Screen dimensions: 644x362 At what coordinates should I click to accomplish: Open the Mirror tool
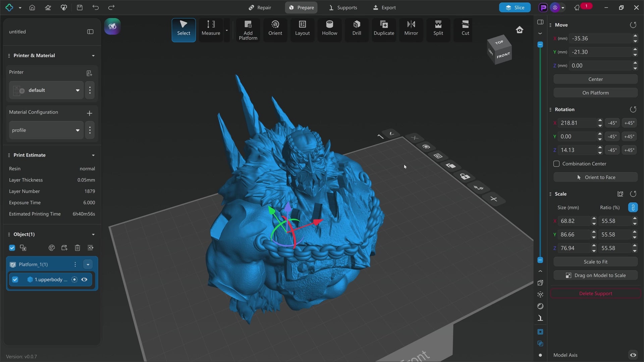pyautogui.click(x=411, y=28)
